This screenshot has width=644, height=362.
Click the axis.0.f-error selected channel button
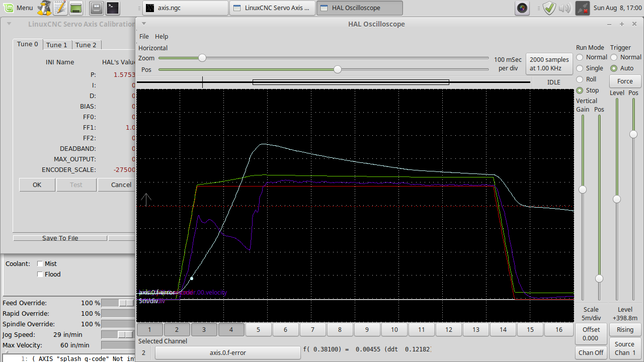227,353
